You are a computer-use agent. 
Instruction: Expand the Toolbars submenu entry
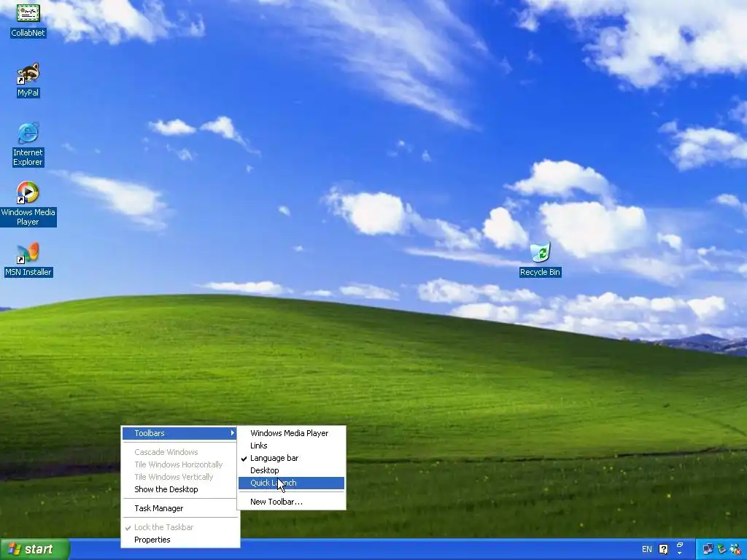179,433
